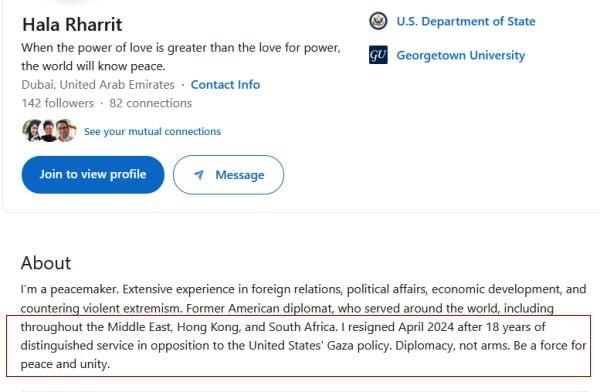Click the Hala Rharrit profile name
600x392 pixels.
tap(72, 24)
